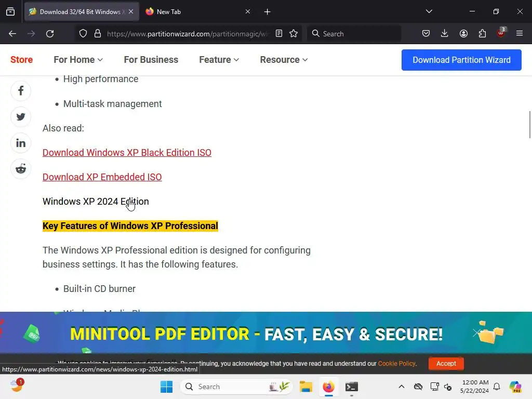Bookmark this page with star icon

294,34
